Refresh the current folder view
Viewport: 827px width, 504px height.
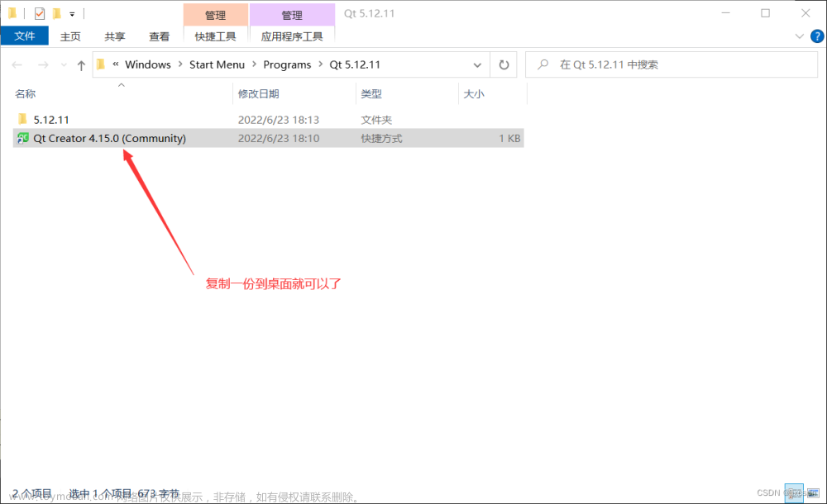pos(504,64)
